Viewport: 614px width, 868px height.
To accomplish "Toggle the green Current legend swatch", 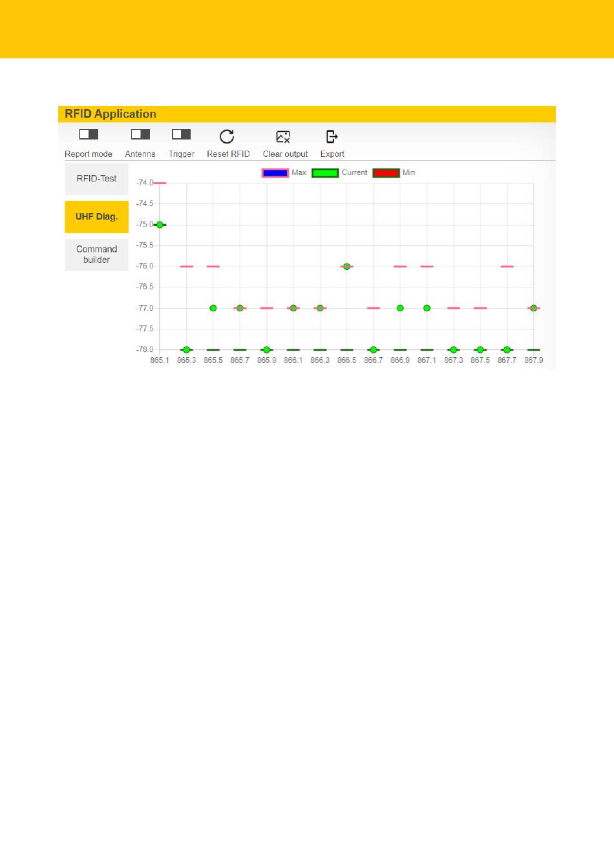I will point(325,173).
